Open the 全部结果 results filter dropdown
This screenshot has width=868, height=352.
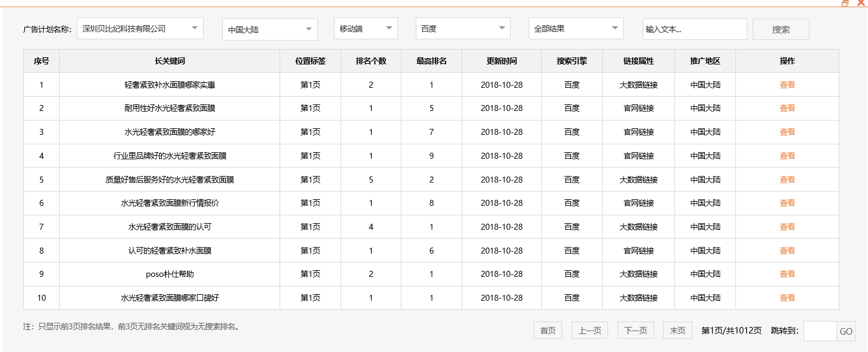575,28
